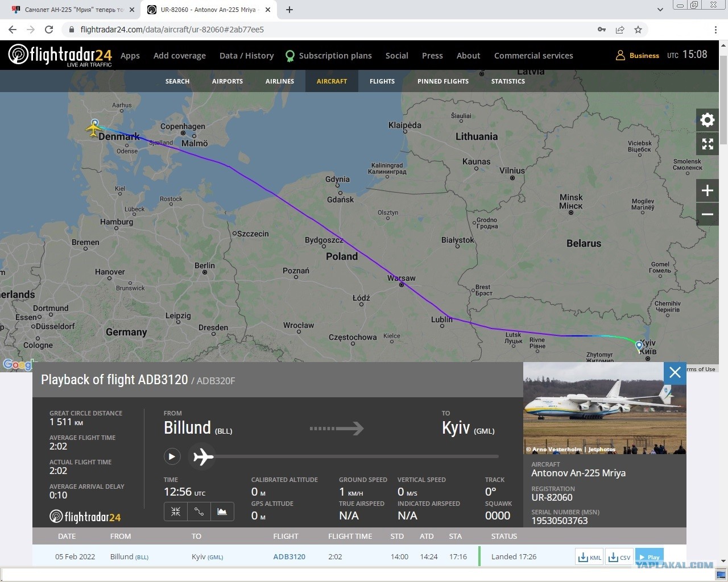Open the Commercial services menu

pos(533,56)
